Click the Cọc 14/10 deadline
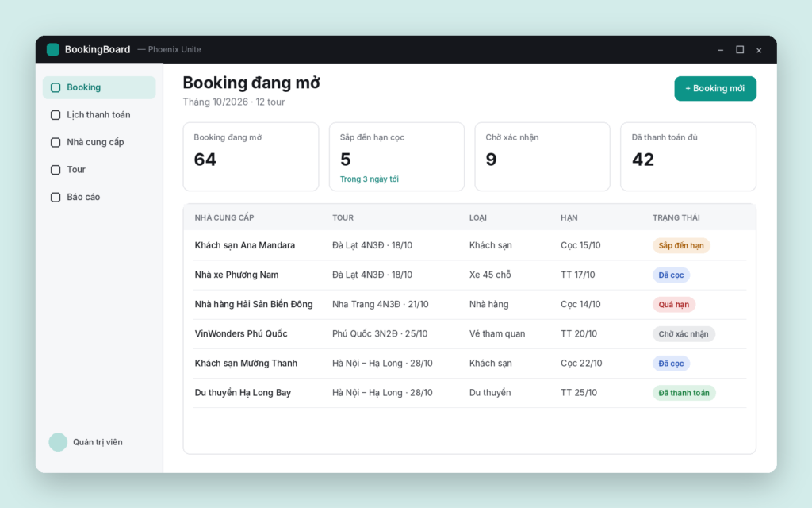The height and width of the screenshot is (508, 812). (580, 305)
